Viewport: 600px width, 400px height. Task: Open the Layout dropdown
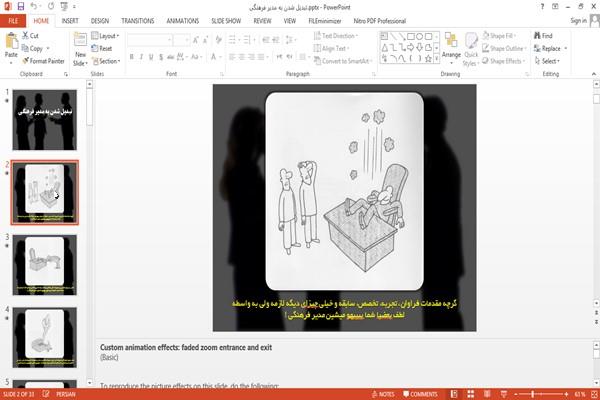coord(105,36)
